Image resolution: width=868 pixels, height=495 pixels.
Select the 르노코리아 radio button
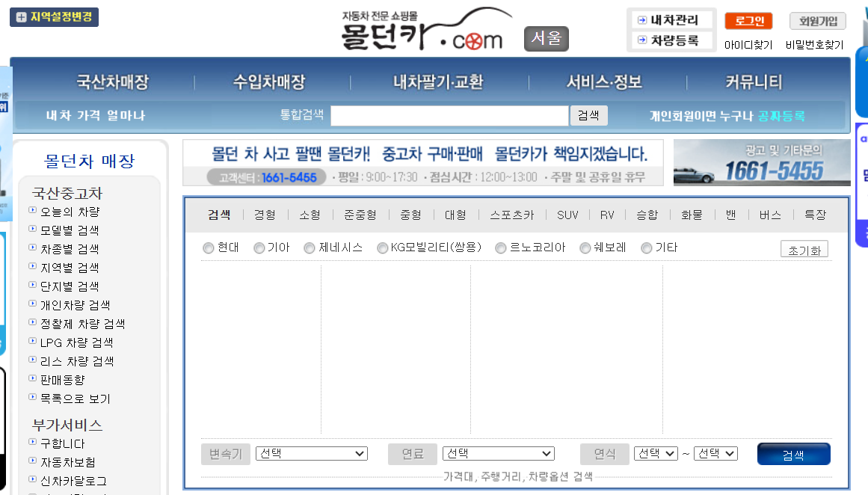pyautogui.click(x=501, y=248)
